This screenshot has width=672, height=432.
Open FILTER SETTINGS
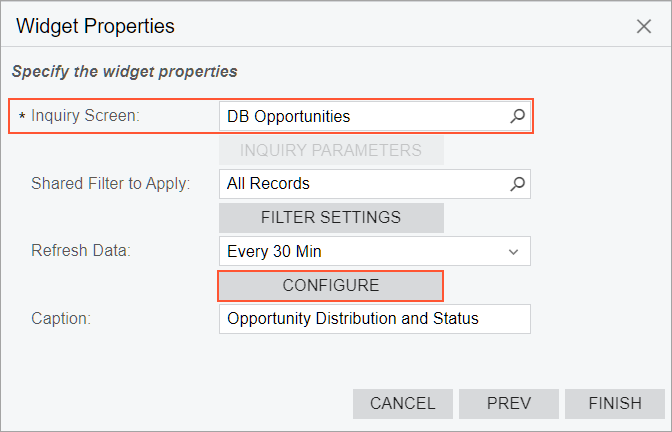pyautogui.click(x=331, y=217)
